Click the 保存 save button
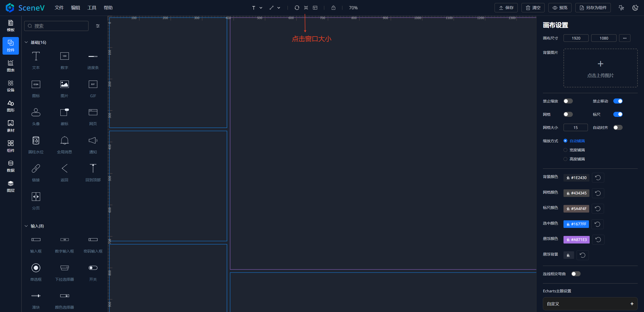 pos(506,8)
